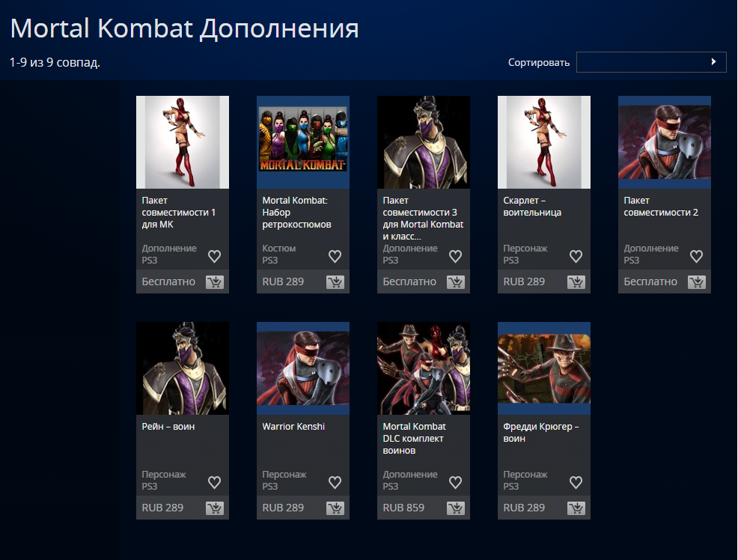
Task: Open the Сортировать dropdown
Action: click(651, 62)
